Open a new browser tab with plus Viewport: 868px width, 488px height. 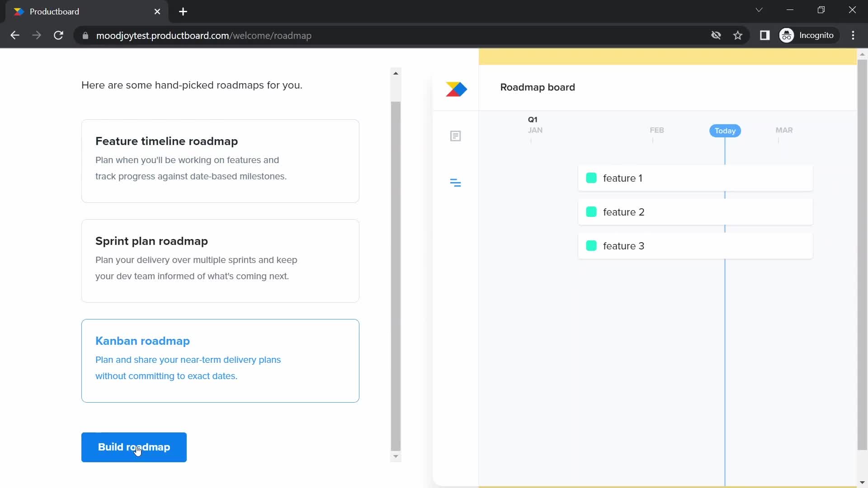pyautogui.click(x=183, y=12)
